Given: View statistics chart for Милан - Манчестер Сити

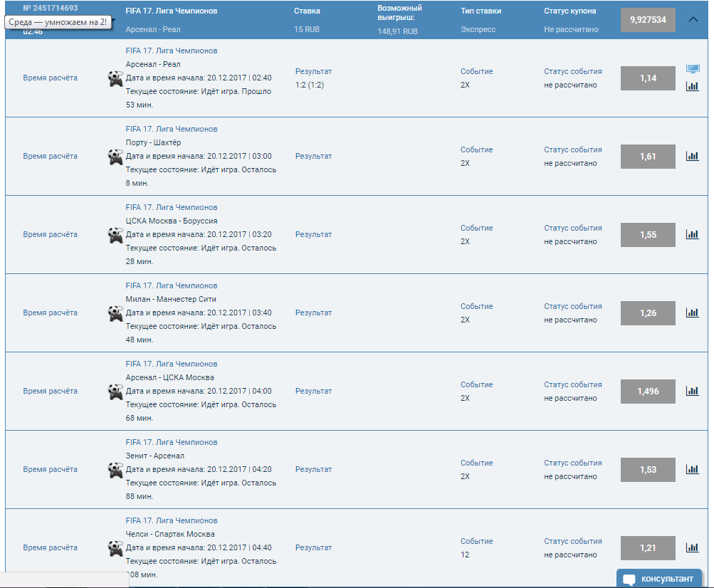Looking at the screenshot, I should point(692,313).
